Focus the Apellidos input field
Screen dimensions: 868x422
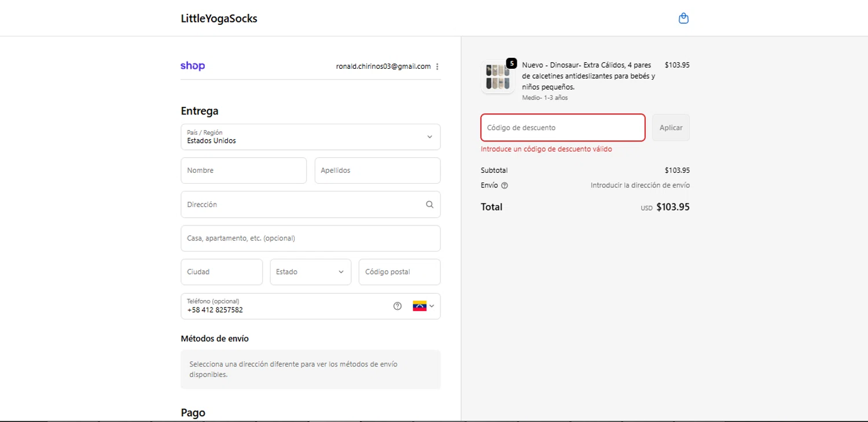click(377, 171)
